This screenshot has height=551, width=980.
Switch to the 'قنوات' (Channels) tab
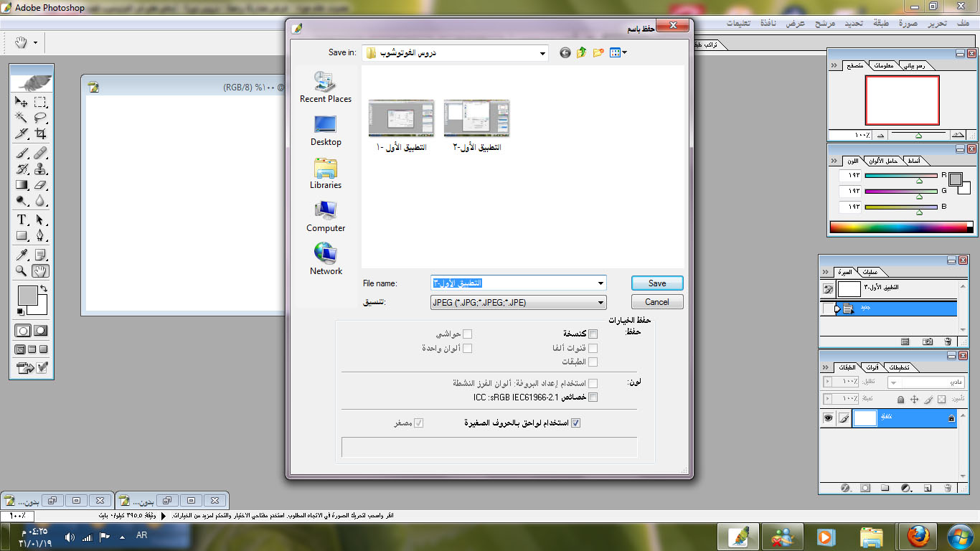coord(872,367)
